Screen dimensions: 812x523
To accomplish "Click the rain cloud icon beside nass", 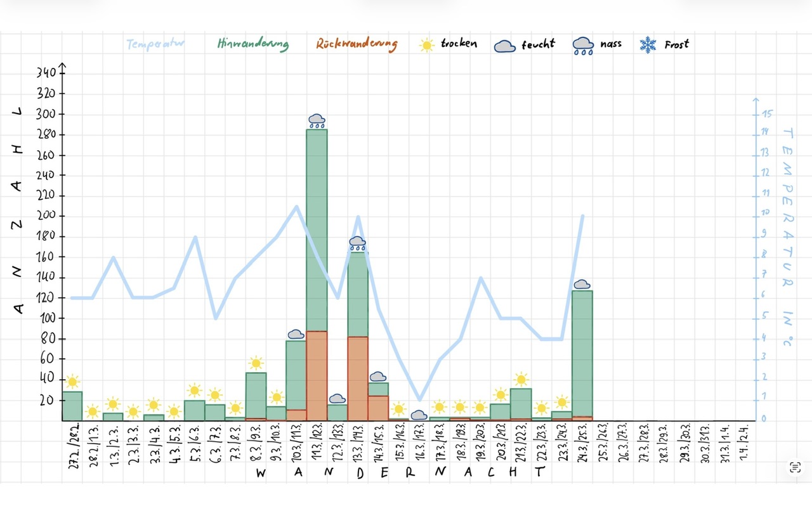I will [x=583, y=46].
